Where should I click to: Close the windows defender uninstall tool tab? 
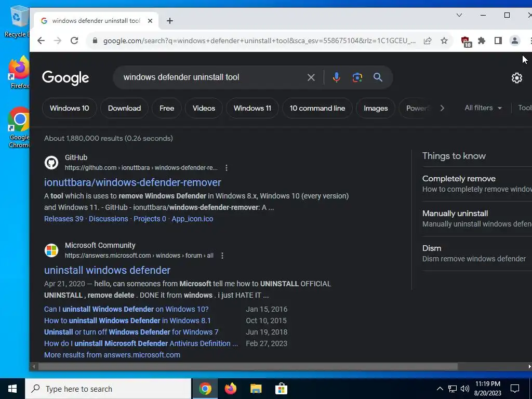click(x=150, y=21)
